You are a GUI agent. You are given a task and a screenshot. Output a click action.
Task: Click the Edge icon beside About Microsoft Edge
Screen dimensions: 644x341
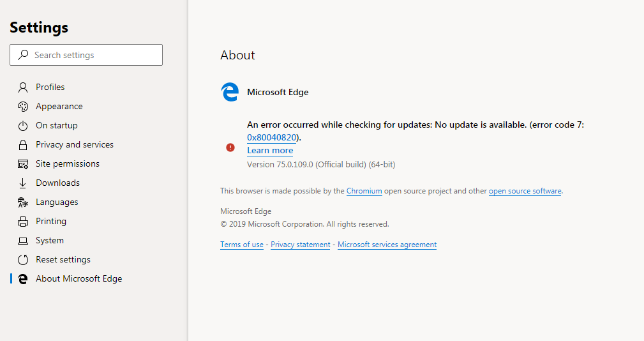(x=23, y=279)
